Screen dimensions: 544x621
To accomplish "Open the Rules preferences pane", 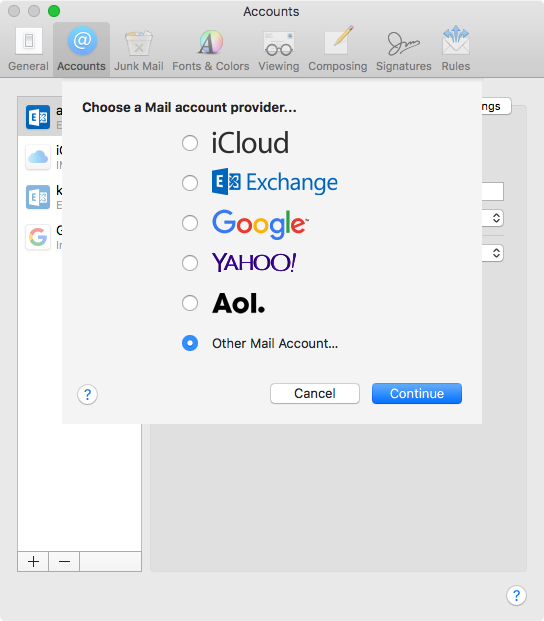I will [456, 49].
